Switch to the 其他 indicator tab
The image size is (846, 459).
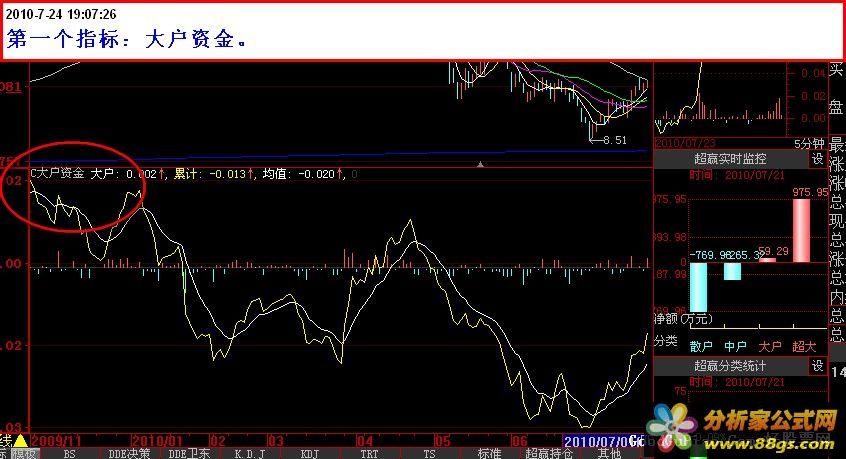(x=609, y=454)
